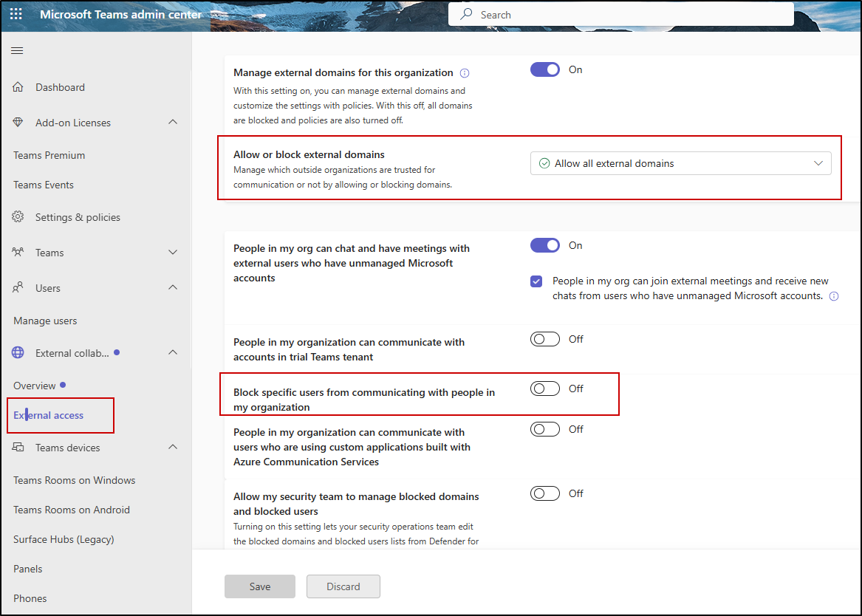The height and width of the screenshot is (616, 862).
Task: Click Add-on Licenses label
Action: click(x=73, y=123)
